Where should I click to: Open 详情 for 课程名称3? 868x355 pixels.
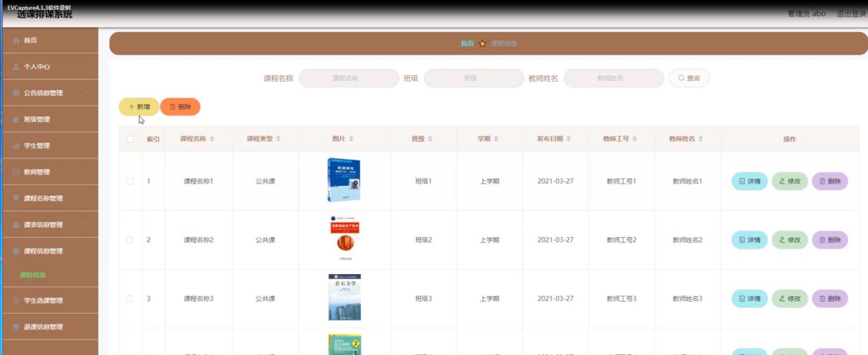(x=749, y=299)
